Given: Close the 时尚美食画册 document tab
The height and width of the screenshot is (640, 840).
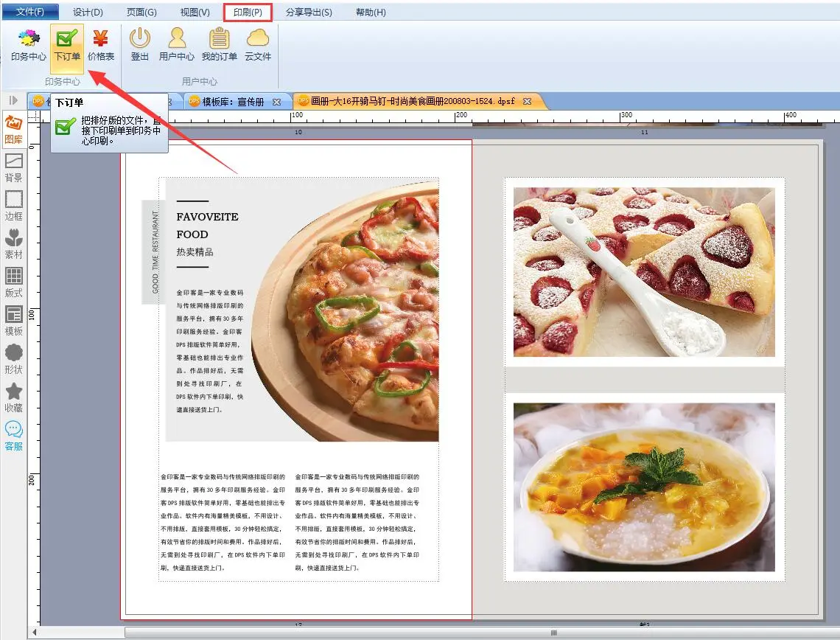Looking at the screenshot, I should tap(527, 101).
